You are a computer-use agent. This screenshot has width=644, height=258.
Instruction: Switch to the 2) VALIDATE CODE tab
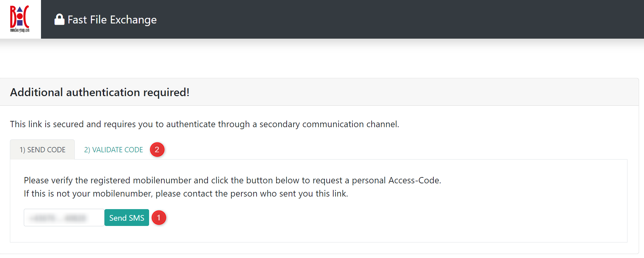click(x=113, y=150)
